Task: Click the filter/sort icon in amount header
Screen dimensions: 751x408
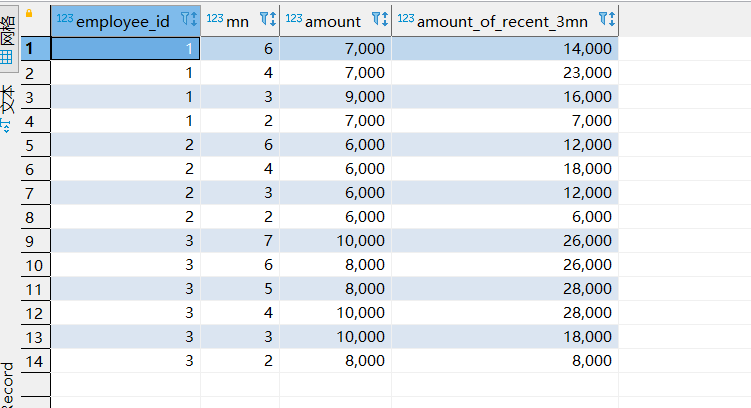Action: click(379, 19)
